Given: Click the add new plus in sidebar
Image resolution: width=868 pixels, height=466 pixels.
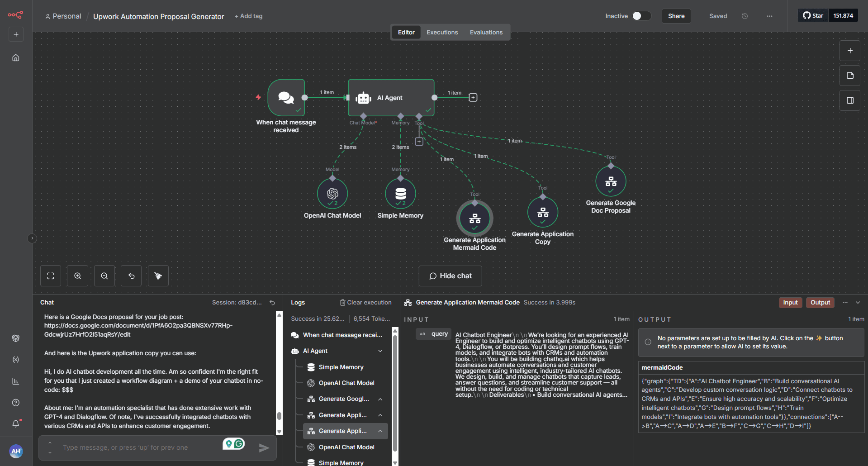Looking at the screenshot, I should click(16, 34).
